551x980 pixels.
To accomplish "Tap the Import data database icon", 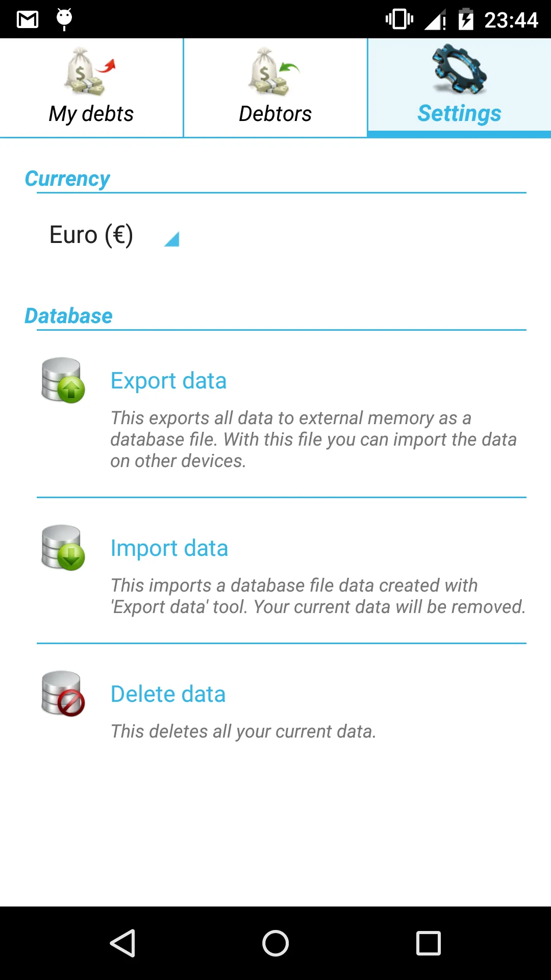I will [x=63, y=548].
